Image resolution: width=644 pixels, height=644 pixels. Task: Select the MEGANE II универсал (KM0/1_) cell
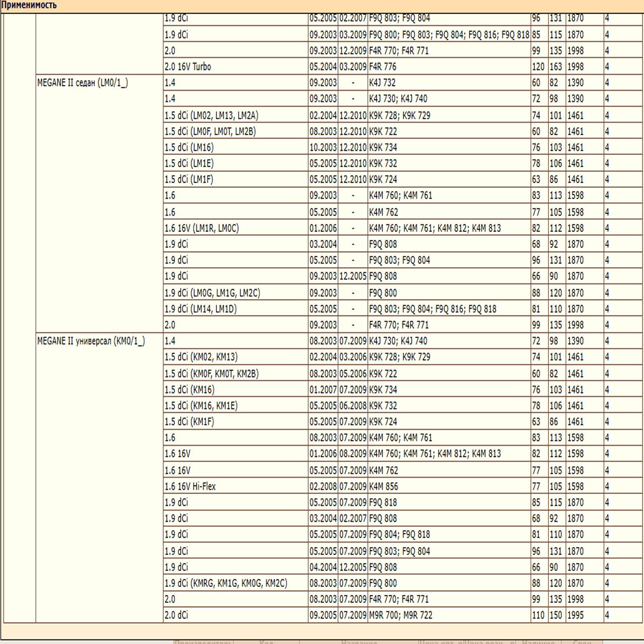point(99,478)
